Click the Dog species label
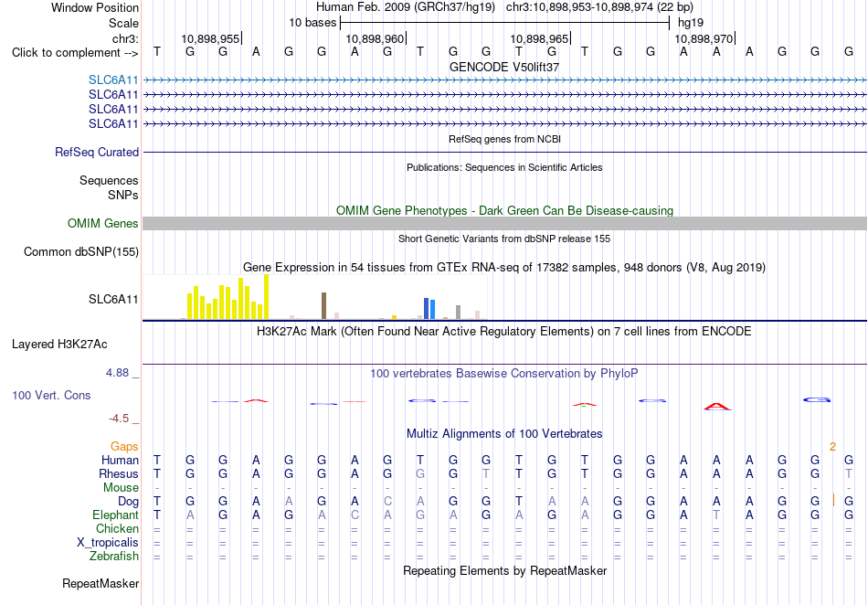Viewport: 868px width, 605px height. [129, 502]
